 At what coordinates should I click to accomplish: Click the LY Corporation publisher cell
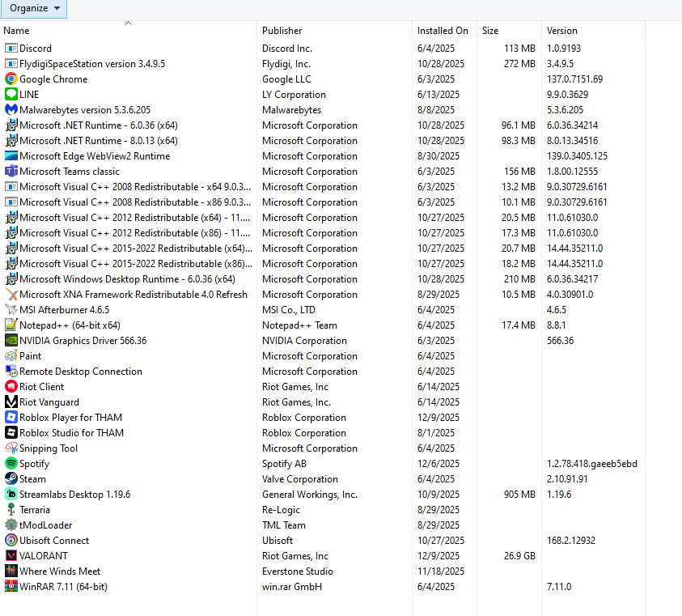(x=294, y=95)
